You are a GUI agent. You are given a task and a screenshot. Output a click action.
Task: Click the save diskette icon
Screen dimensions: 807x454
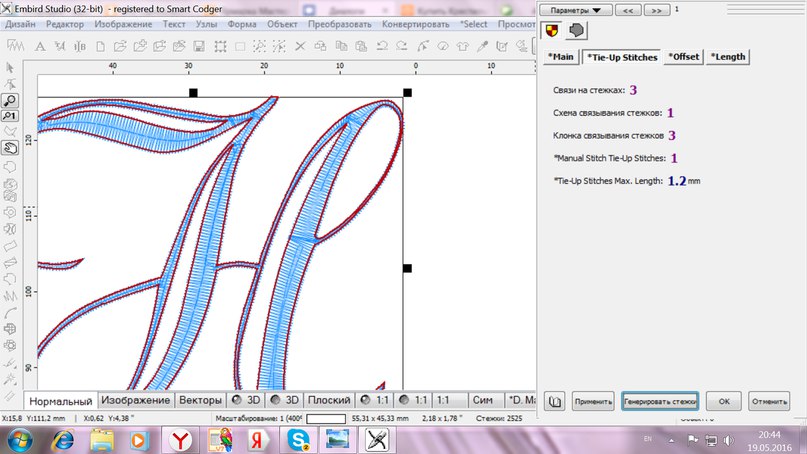(x=199, y=45)
